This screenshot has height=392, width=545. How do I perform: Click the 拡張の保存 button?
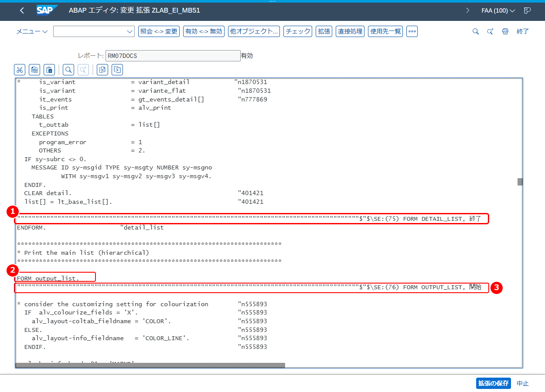coord(494,383)
